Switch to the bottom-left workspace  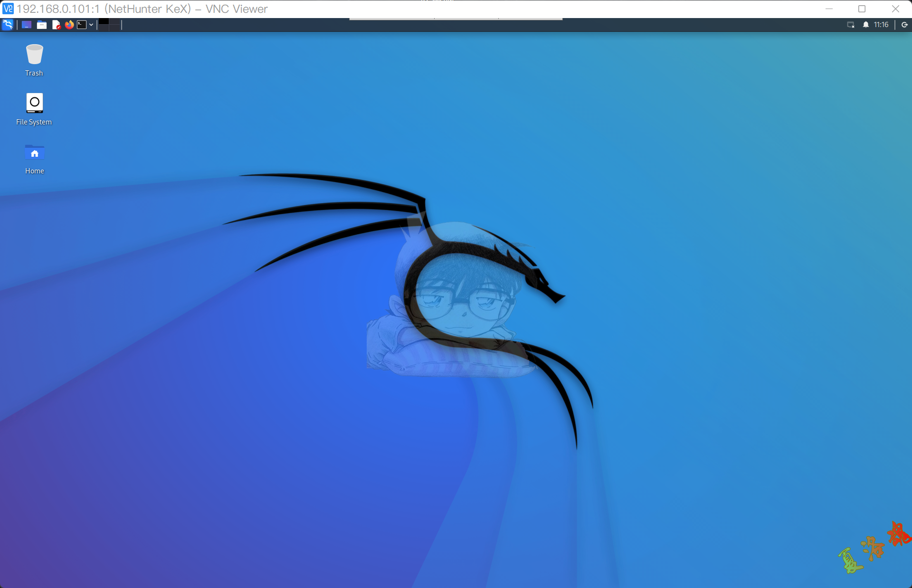(104, 28)
